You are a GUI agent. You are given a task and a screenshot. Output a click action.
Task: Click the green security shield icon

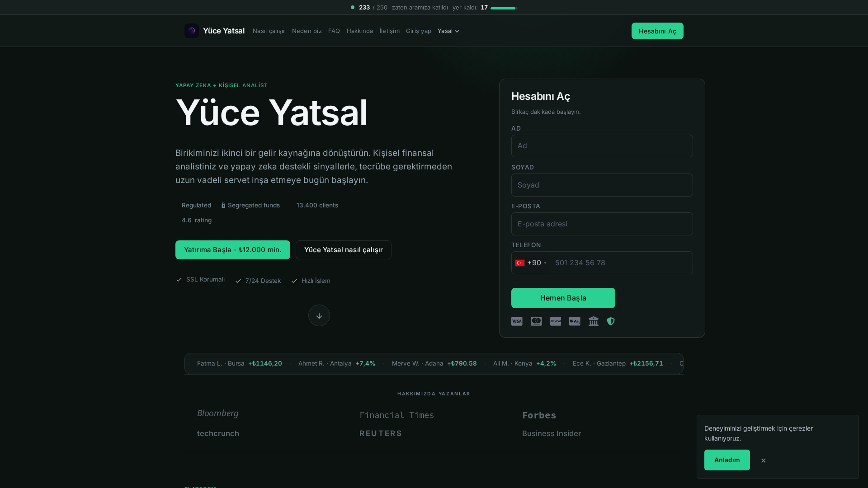pos(611,321)
